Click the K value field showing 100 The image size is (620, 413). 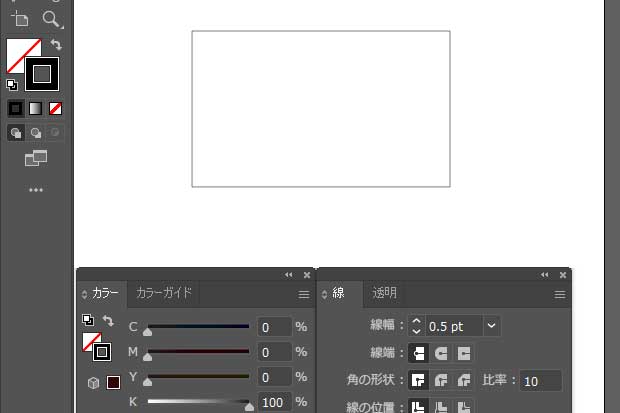pos(274,402)
